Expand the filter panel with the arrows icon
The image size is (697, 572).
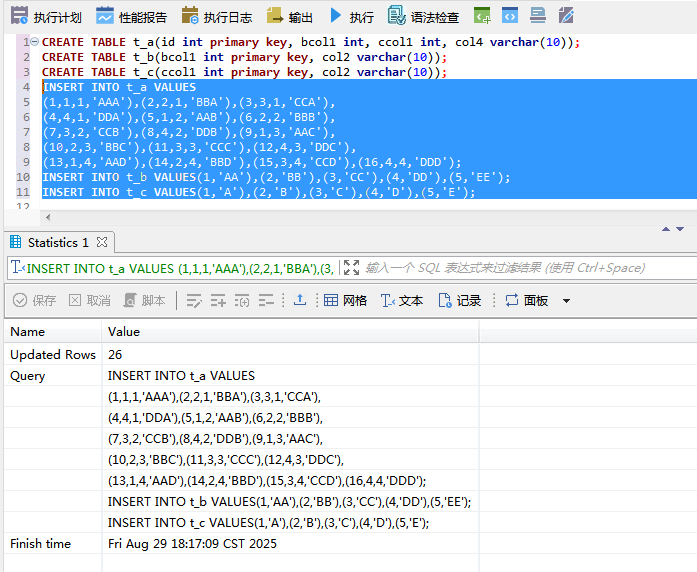(351, 268)
